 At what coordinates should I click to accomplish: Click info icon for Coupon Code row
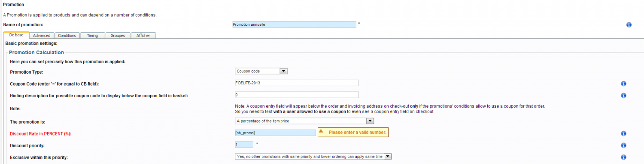(x=623, y=84)
